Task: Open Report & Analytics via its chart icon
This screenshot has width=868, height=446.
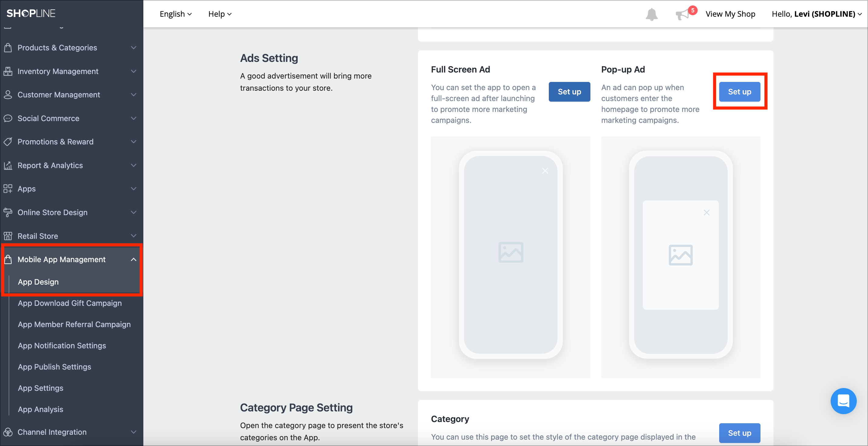Action: (8, 165)
